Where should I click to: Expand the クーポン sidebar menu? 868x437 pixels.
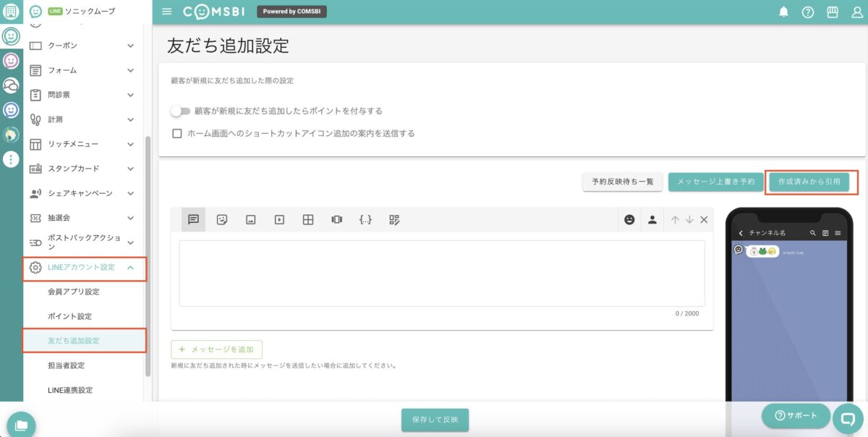point(130,46)
